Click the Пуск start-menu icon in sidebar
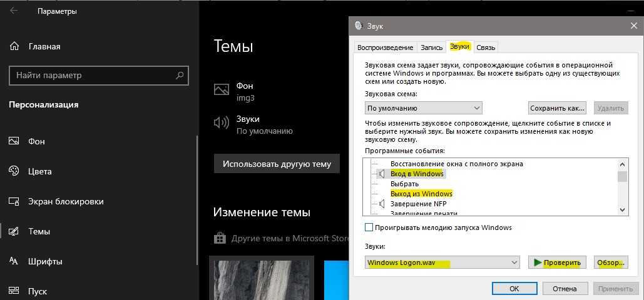Screen dimensions: 644x300 [x=14, y=291]
